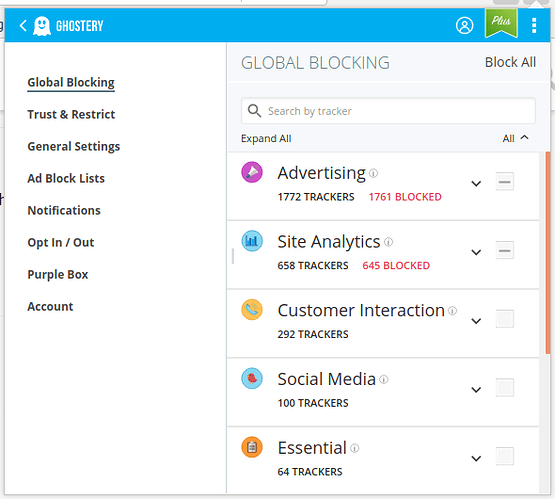Expand the Social Media chevron
This screenshot has height=499, width=555.
point(476,390)
